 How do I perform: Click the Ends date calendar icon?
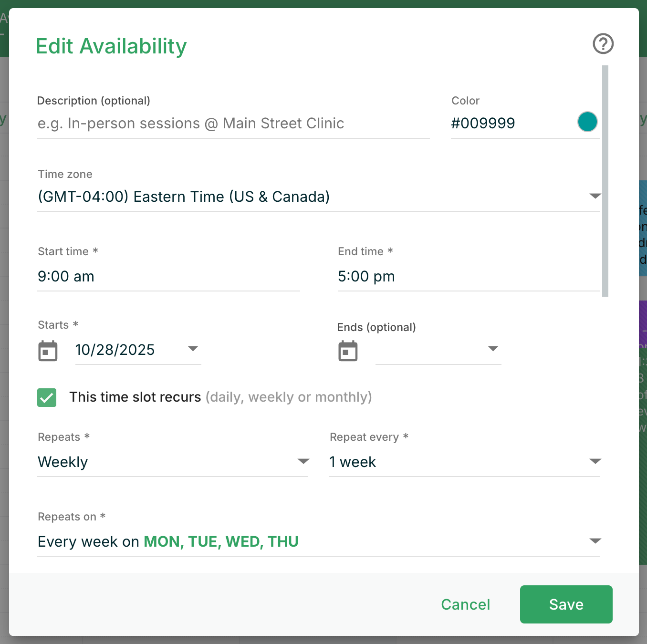pyautogui.click(x=348, y=351)
